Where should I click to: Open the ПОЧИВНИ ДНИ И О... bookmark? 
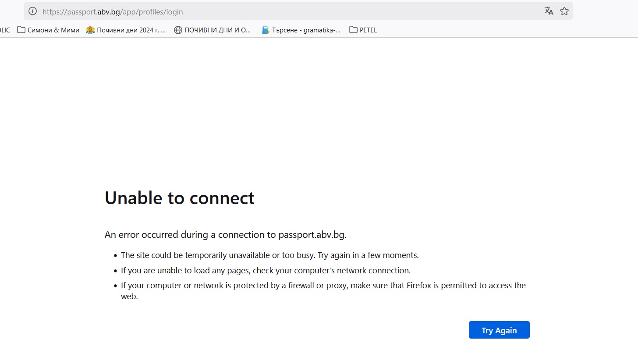click(218, 30)
